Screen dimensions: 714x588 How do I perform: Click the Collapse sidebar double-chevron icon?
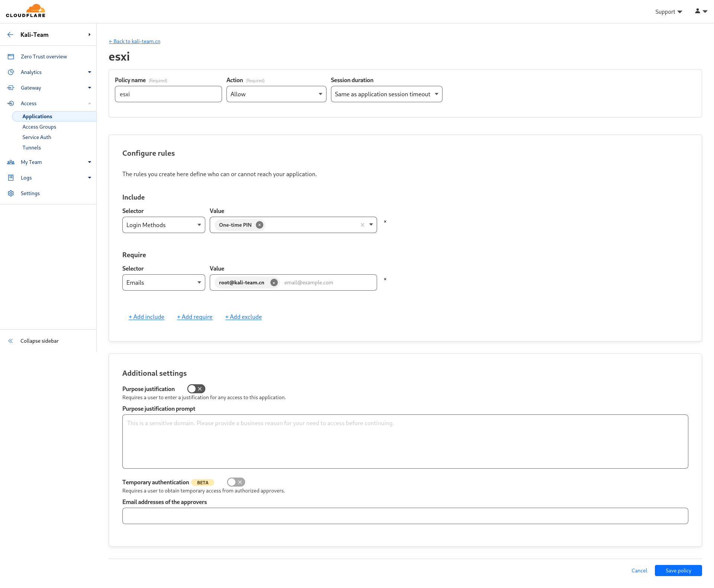pyautogui.click(x=10, y=341)
